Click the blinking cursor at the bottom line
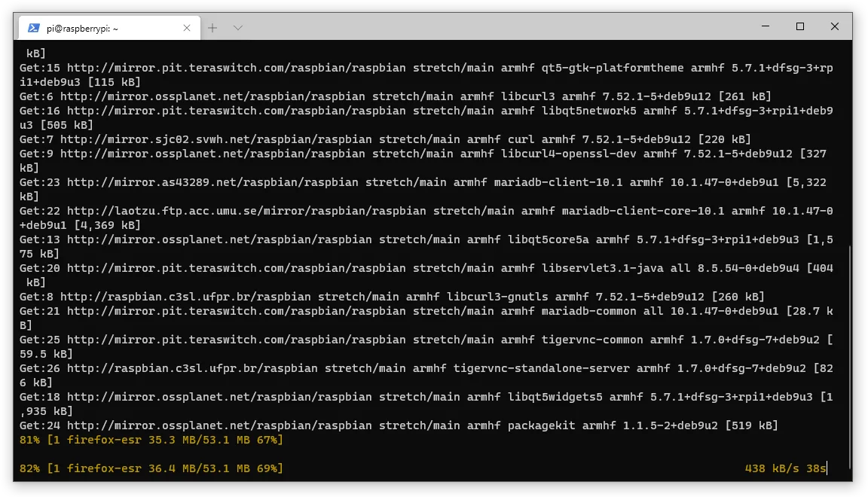 coord(827,468)
